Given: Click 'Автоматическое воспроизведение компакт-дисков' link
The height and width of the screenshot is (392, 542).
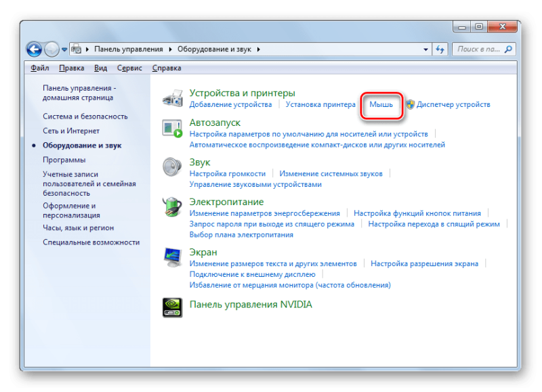Looking at the screenshot, I should (317, 145).
